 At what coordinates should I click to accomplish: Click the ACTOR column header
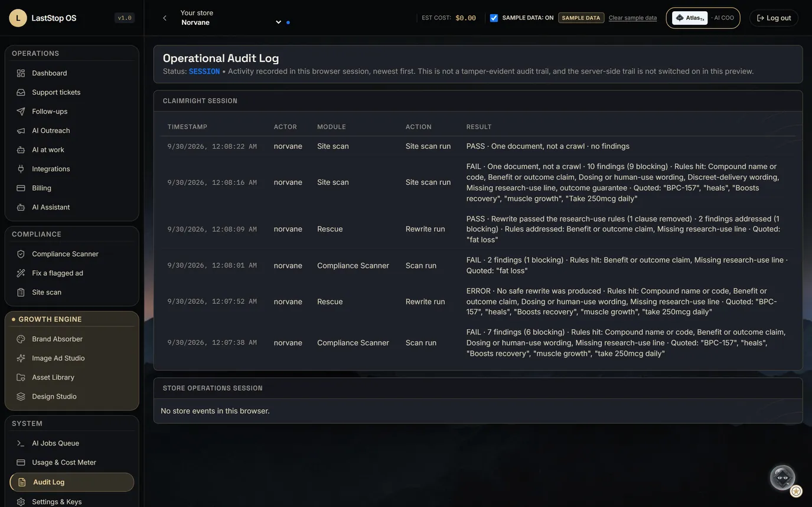tap(285, 127)
